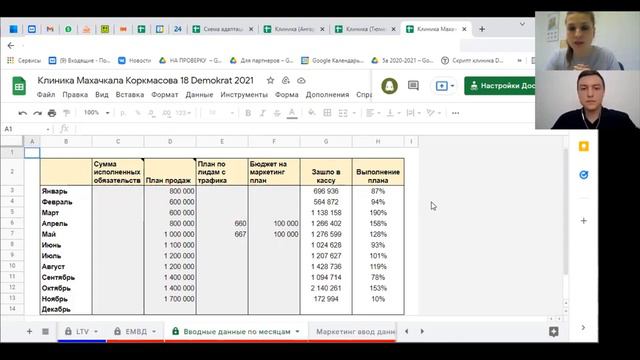Star the document title
The image size is (640, 360).
click(x=270, y=81)
